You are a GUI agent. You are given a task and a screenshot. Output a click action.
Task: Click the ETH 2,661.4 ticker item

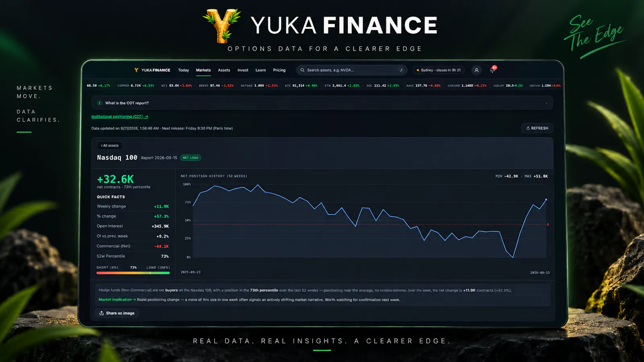pos(342,86)
